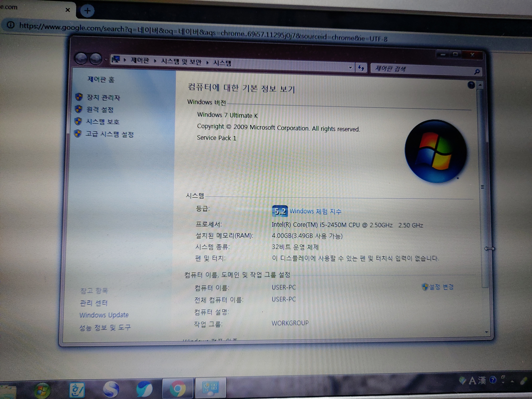The height and width of the screenshot is (399, 532).
Task: Select USER-PC beside 컴퓨터 이름
Action: [284, 287]
